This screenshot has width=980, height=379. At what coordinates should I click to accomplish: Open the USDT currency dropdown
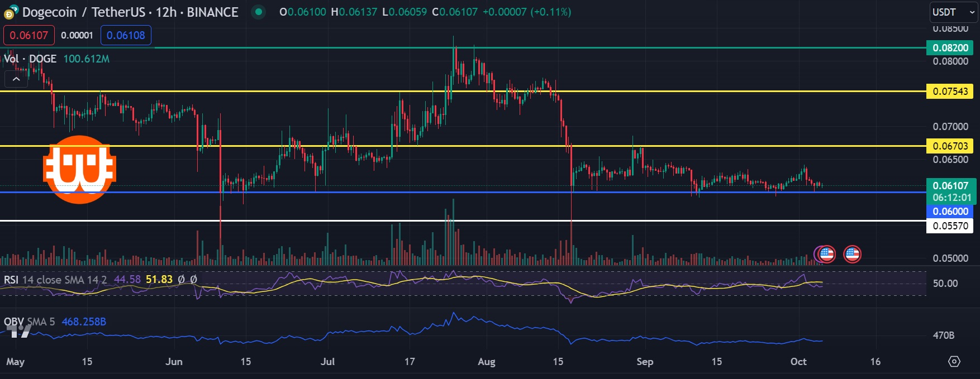click(953, 12)
